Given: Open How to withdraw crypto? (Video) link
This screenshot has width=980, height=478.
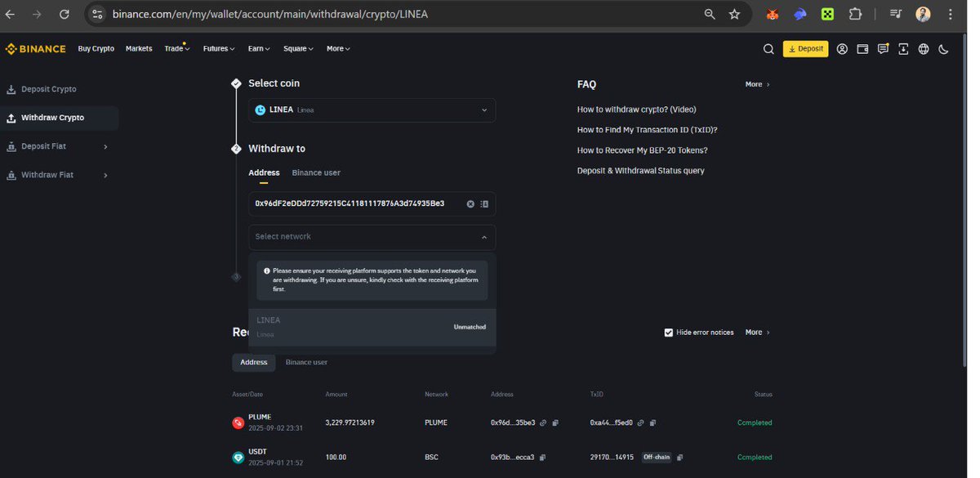Looking at the screenshot, I should click(x=636, y=109).
